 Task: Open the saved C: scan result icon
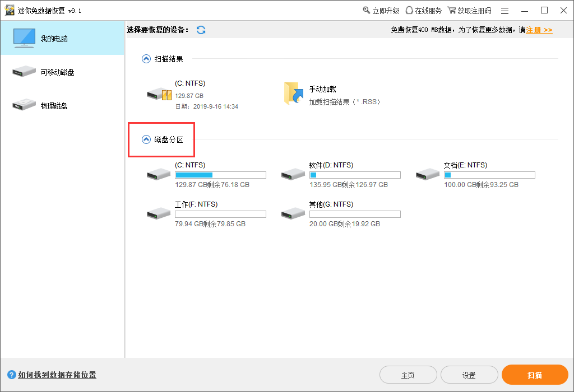pyautogui.click(x=159, y=94)
